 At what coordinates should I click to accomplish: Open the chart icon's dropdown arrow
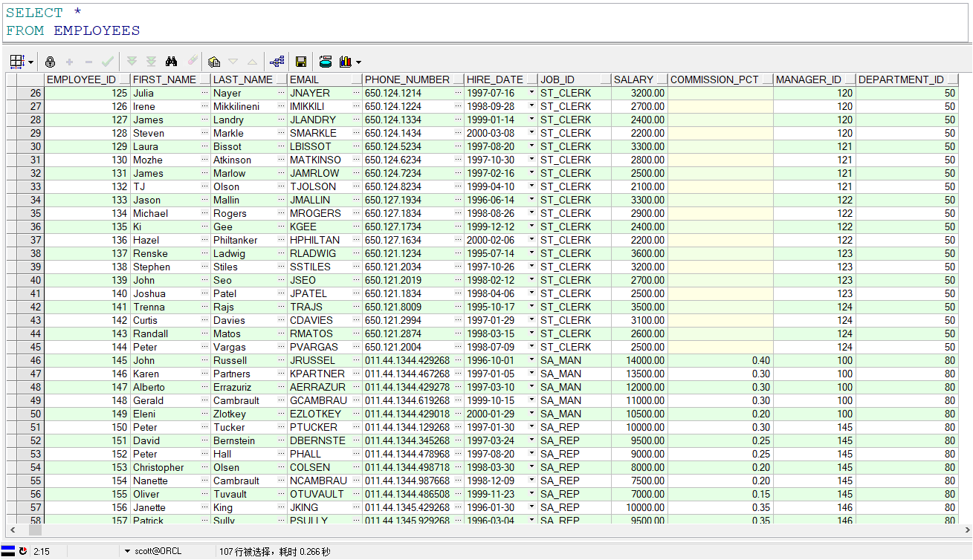(x=358, y=62)
